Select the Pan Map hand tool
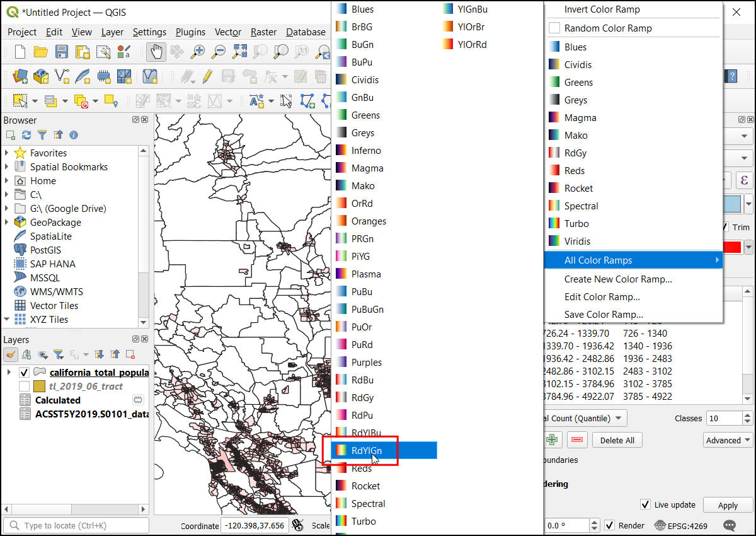 [x=157, y=52]
